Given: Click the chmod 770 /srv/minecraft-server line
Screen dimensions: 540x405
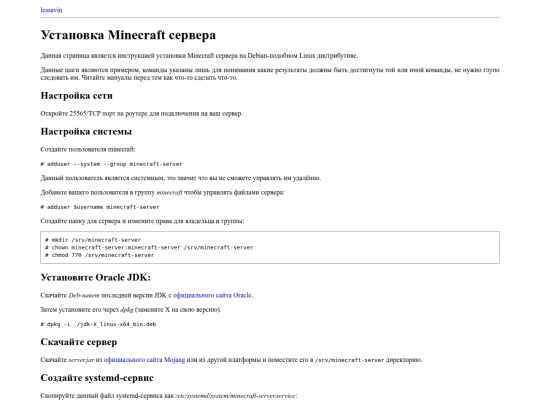Looking at the screenshot, I should pos(100,255).
